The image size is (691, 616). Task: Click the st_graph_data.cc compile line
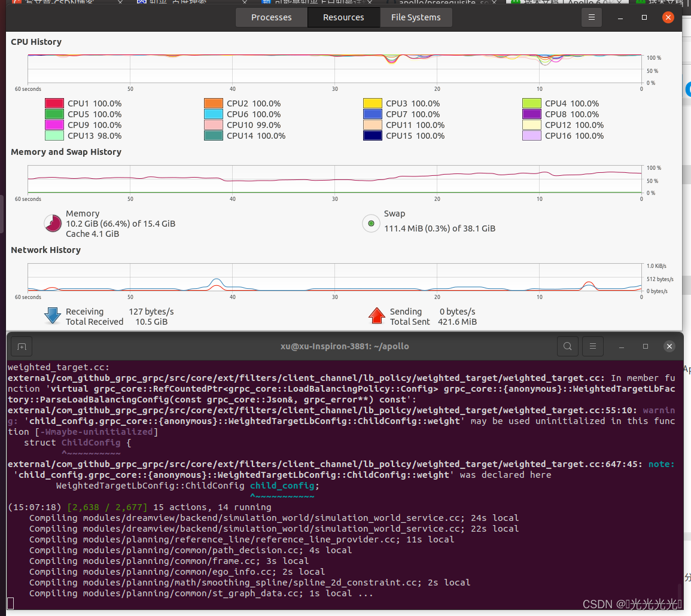pyautogui.click(x=201, y=593)
